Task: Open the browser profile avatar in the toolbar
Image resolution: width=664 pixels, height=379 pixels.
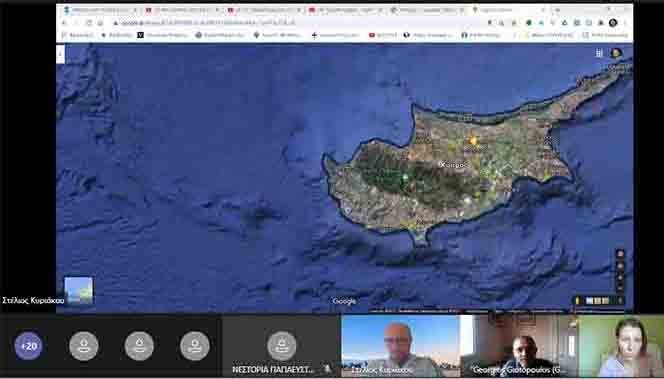Action: click(x=613, y=23)
